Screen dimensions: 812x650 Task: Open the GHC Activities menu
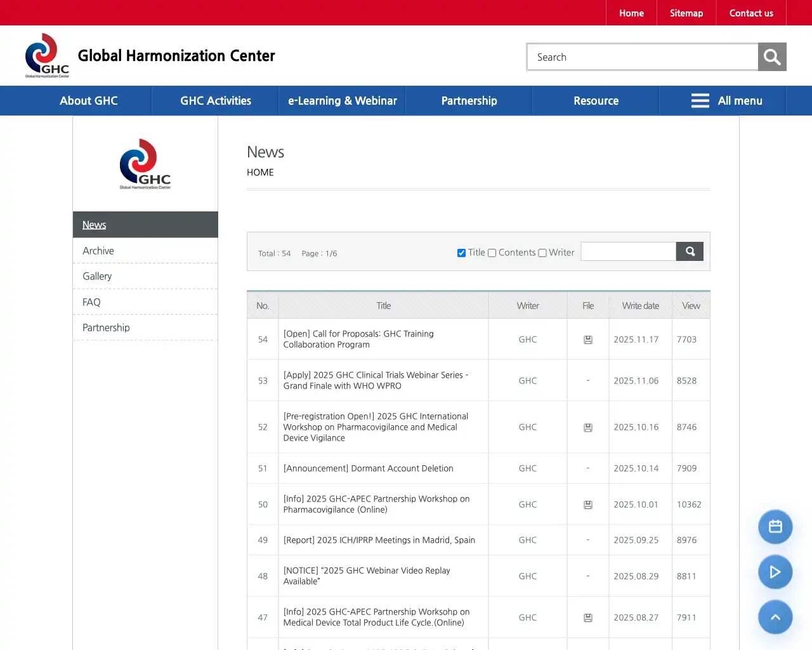tap(214, 100)
